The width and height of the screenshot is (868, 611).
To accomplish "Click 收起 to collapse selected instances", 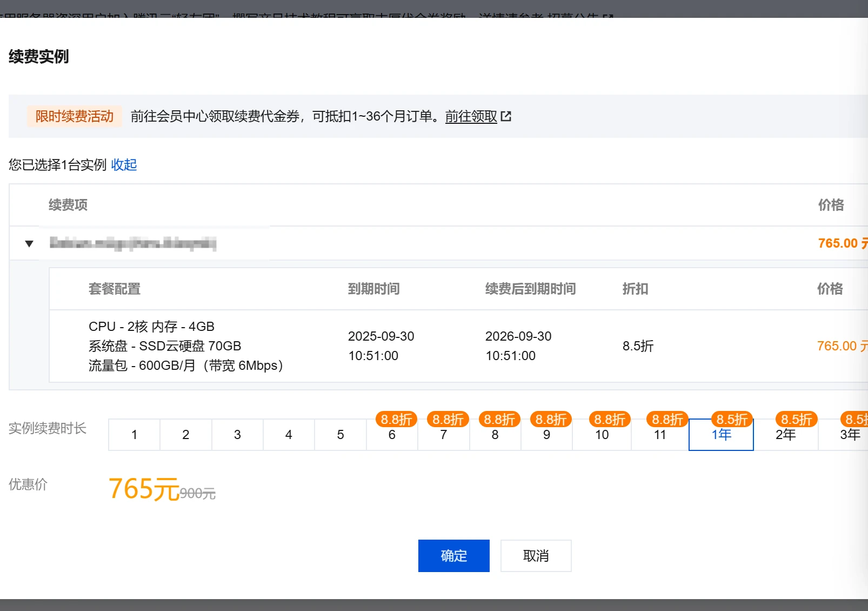I will pyautogui.click(x=124, y=165).
